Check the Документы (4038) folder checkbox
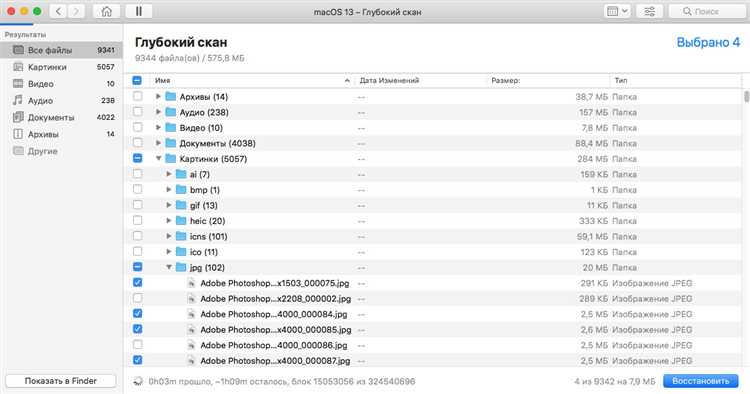The width and height of the screenshot is (750, 394). [137, 143]
